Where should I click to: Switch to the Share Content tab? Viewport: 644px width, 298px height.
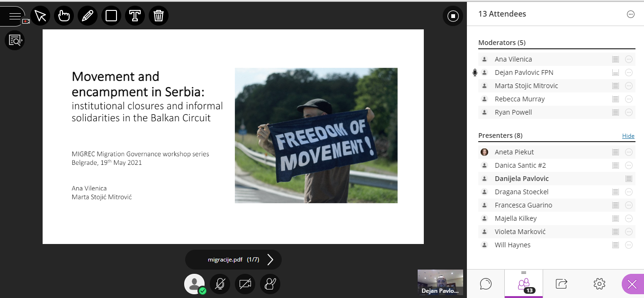pos(562,284)
